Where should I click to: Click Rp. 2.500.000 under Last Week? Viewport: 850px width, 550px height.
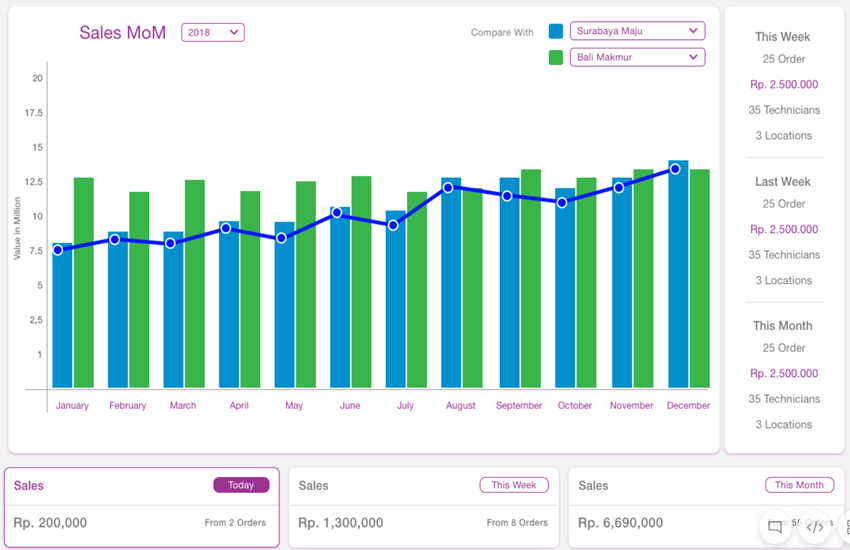tap(784, 229)
